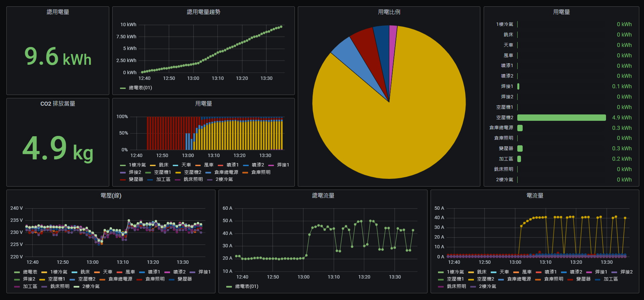The image size is (644, 300).
Task: Toggle 總電表(01) series in 總電流量 legend
Action: coord(246,287)
